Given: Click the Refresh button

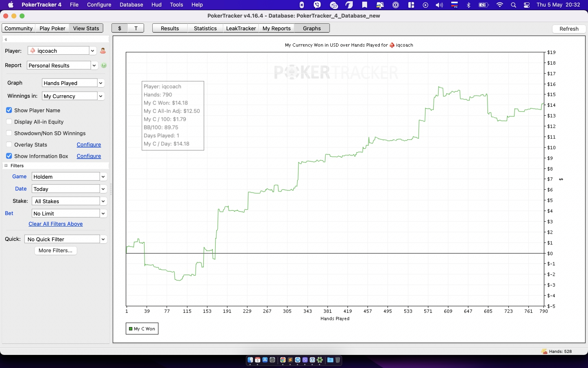Looking at the screenshot, I should [x=569, y=29].
